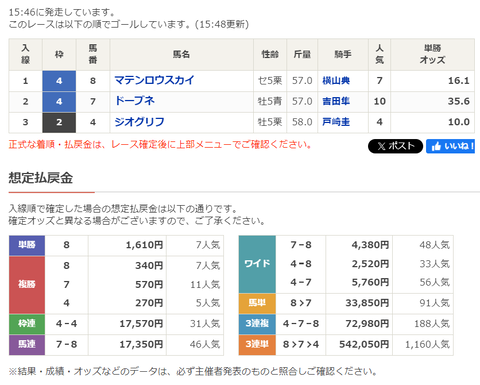Screen dimensions: 480x385
Task: Click the 4,380円 wide payout
Action: coord(370,245)
